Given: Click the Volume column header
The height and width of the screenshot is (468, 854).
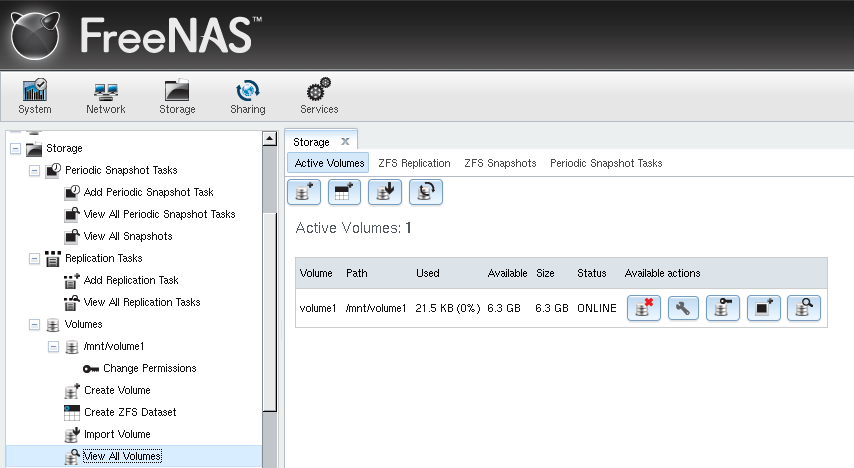Looking at the screenshot, I should pyautogui.click(x=316, y=273).
